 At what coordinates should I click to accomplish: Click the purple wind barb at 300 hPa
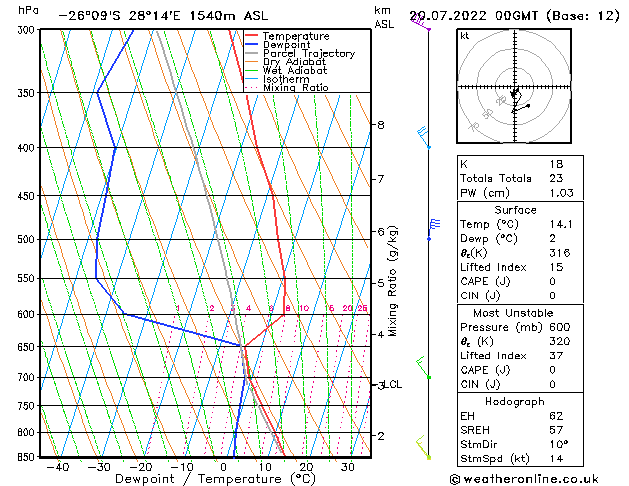click(420, 22)
